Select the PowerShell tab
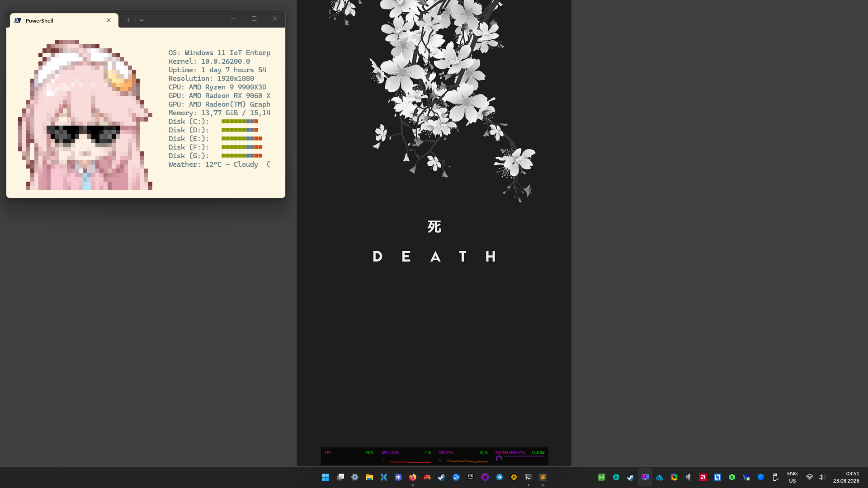This screenshot has height=488, width=868. (64, 20)
